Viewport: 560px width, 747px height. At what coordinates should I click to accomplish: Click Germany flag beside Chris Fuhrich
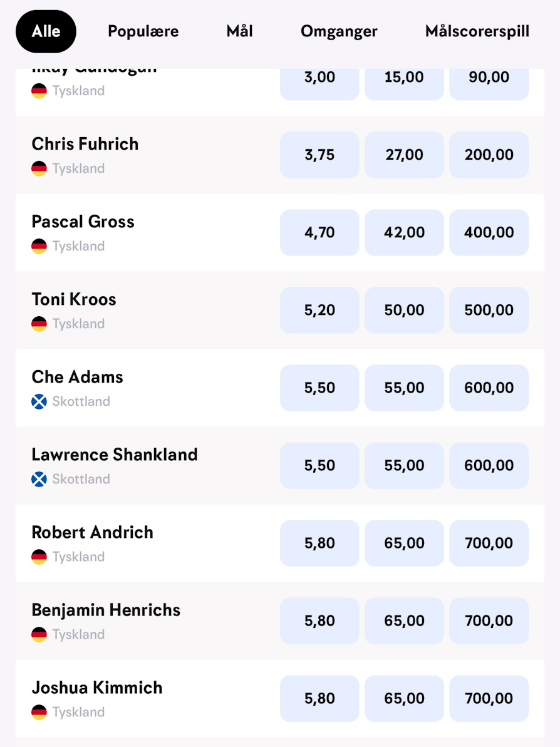coord(39,168)
